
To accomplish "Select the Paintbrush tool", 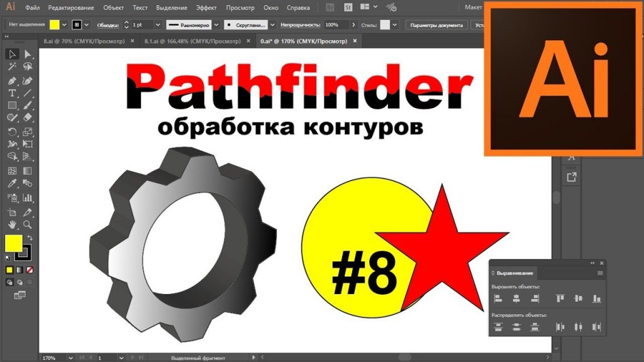I will tap(28, 106).
